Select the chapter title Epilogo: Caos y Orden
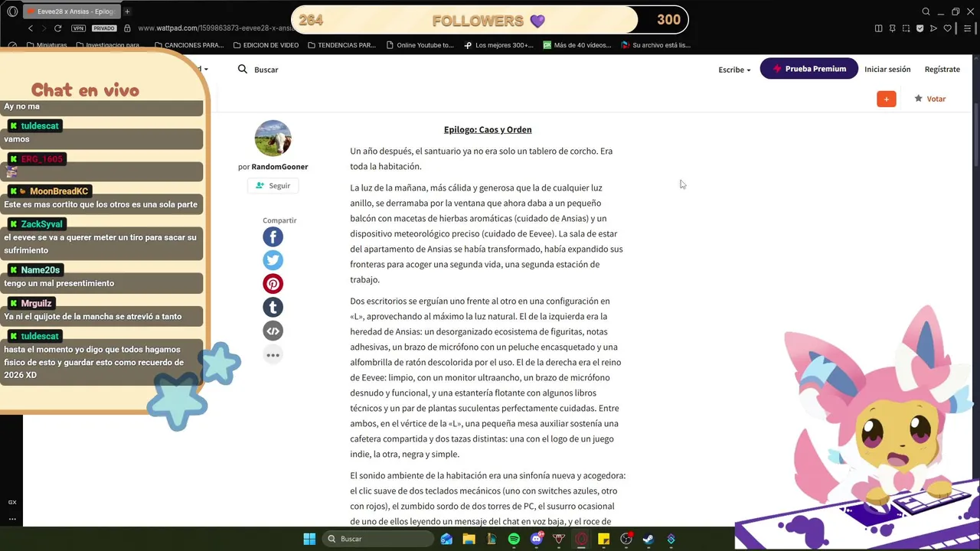 [x=488, y=129]
